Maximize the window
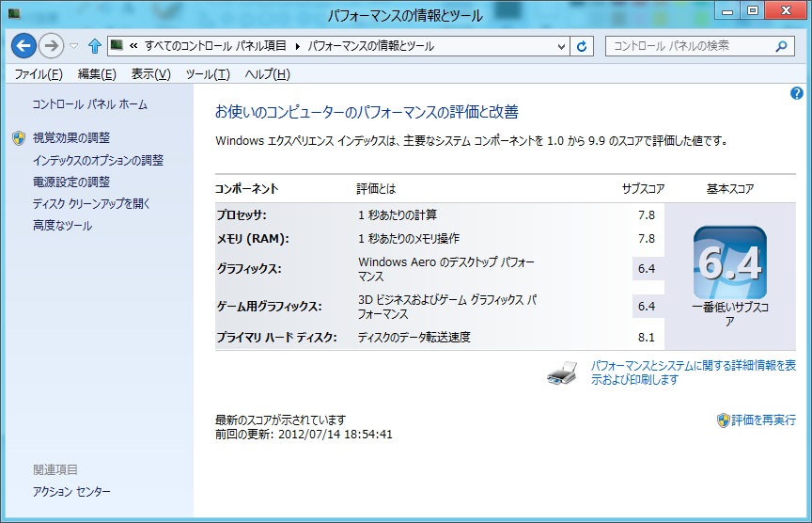This screenshot has height=523, width=812. point(753,10)
